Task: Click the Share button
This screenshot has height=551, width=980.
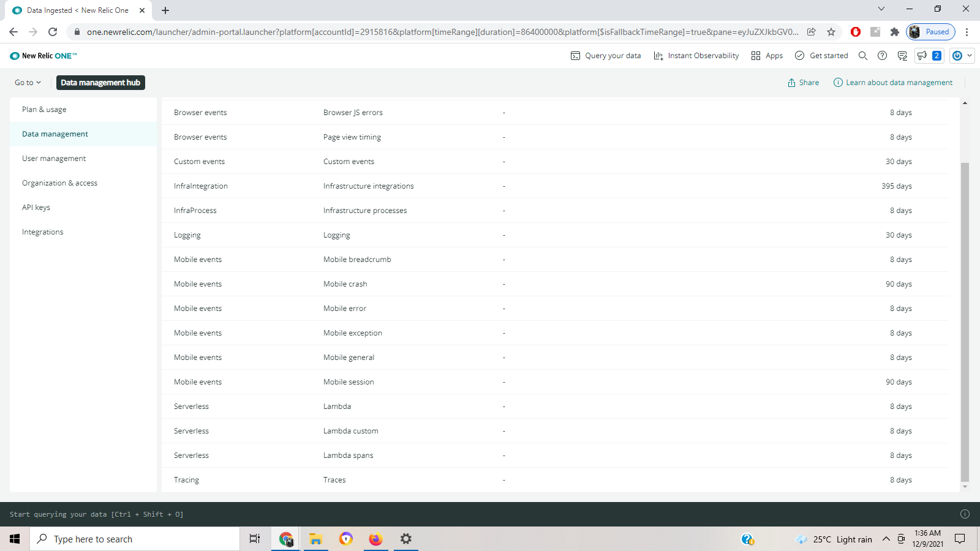Action: (x=803, y=82)
